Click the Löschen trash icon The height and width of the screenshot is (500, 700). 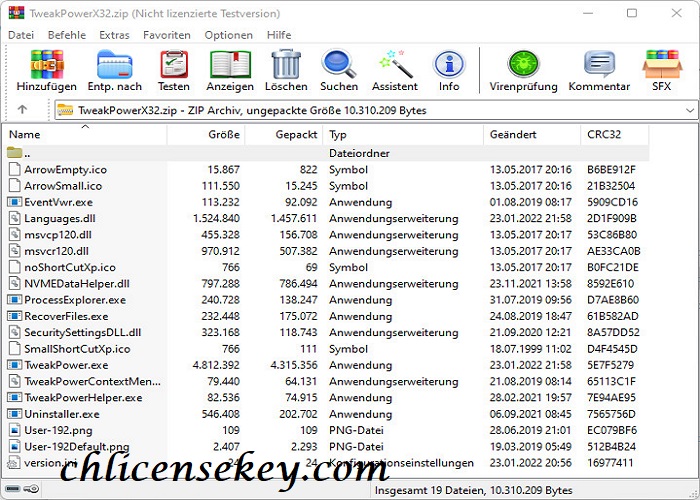286,65
